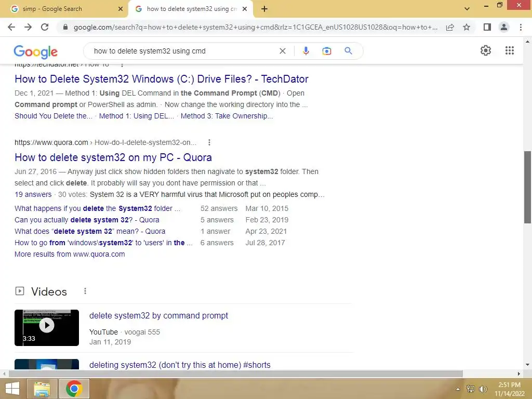Open the '19 answers' Quora link

(33, 194)
